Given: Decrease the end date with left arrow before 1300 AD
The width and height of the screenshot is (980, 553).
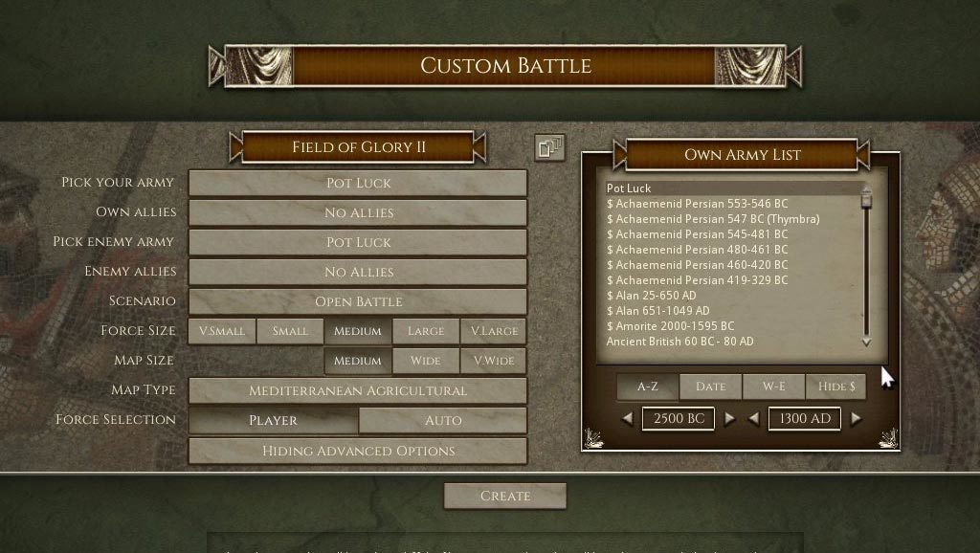Looking at the screenshot, I should click(754, 419).
